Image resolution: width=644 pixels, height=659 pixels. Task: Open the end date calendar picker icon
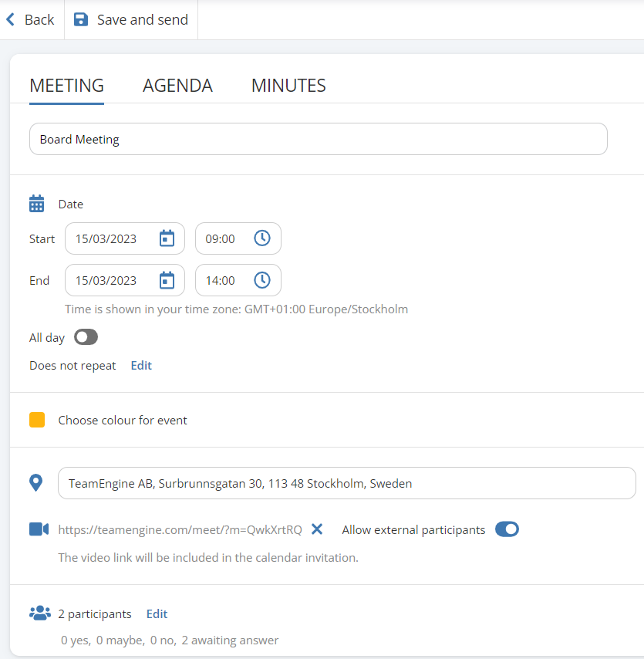(167, 280)
